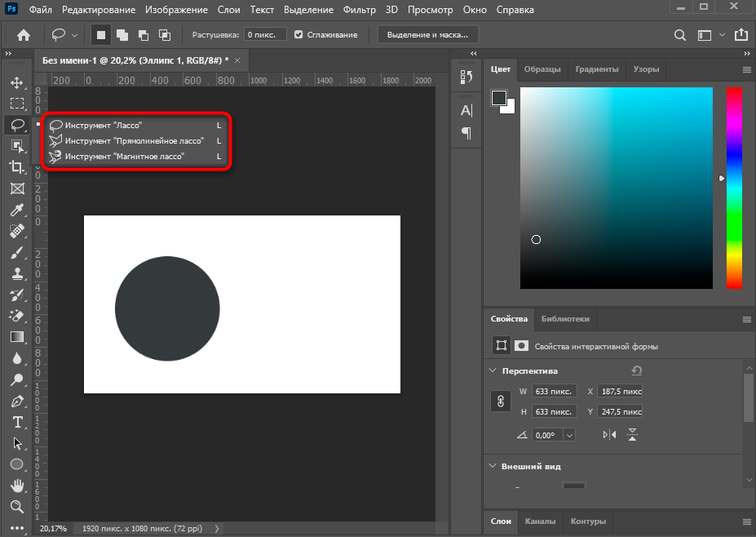Toggle link width and height proportions

(500, 402)
